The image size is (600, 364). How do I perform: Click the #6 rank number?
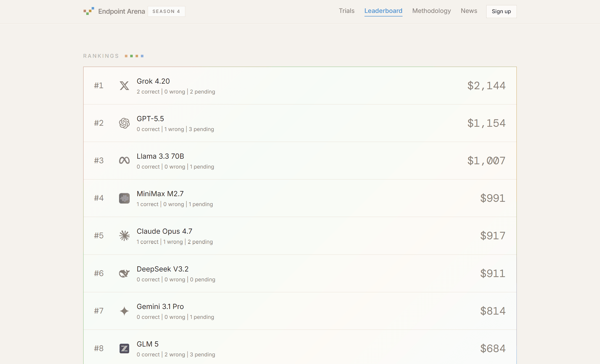(99, 274)
